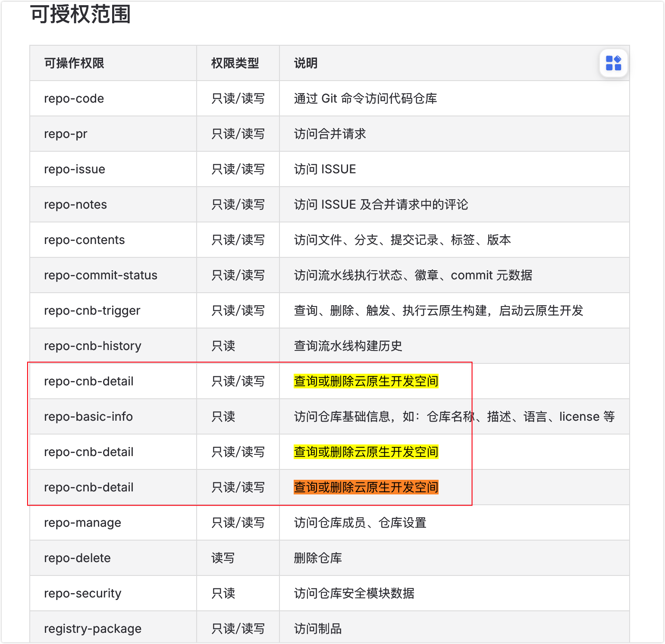This screenshot has height=644, width=665.
Task: Select the repo-commit-status cell
Action: tap(100, 275)
